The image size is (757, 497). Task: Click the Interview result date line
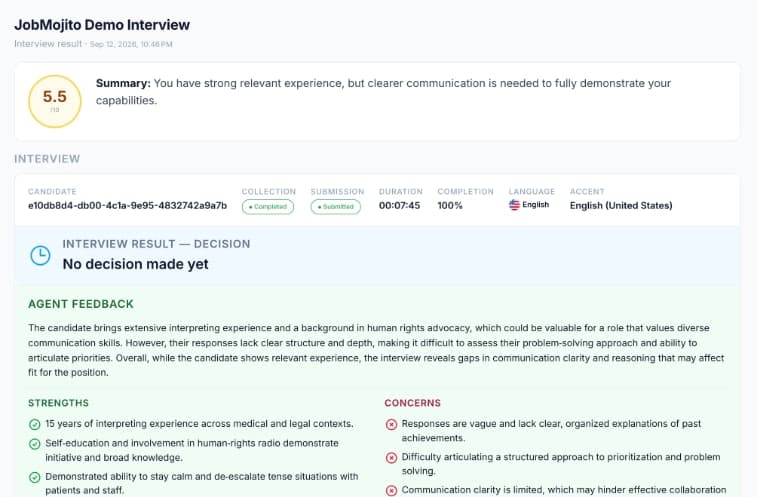pos(93,44)
